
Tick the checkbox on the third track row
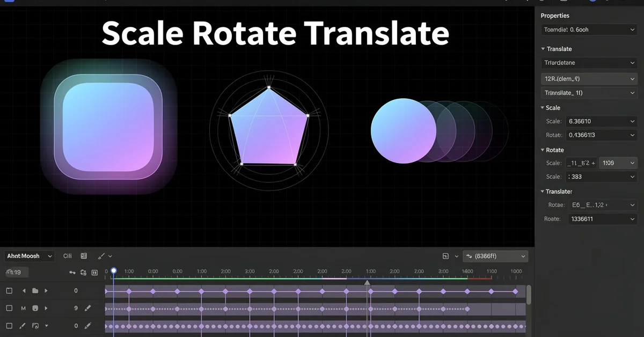pos(9,326)
